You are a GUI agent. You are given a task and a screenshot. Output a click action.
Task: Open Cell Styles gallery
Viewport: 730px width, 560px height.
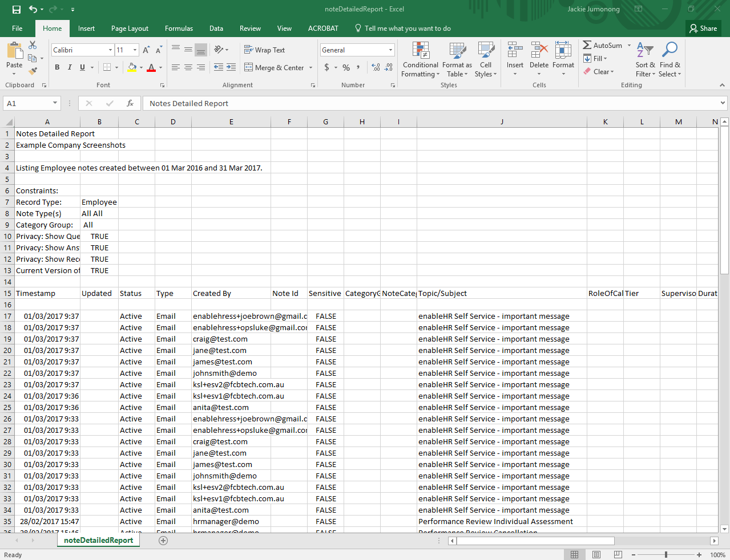(486, 59)
